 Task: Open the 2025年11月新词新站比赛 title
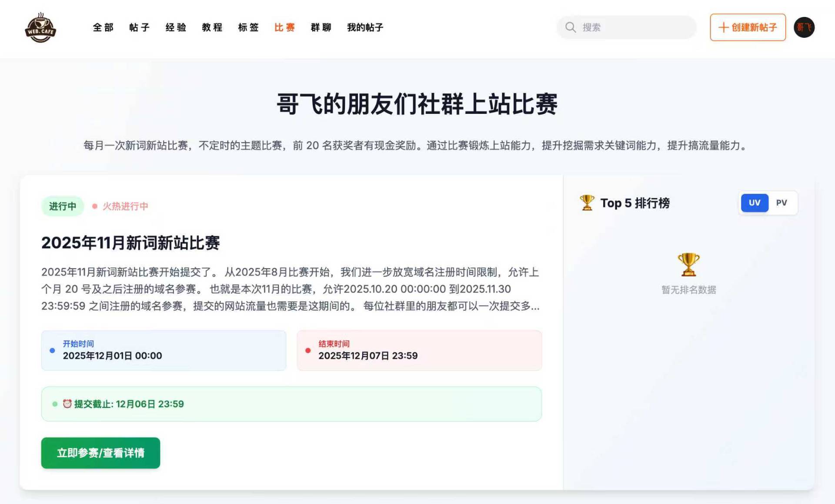(130, 242)
